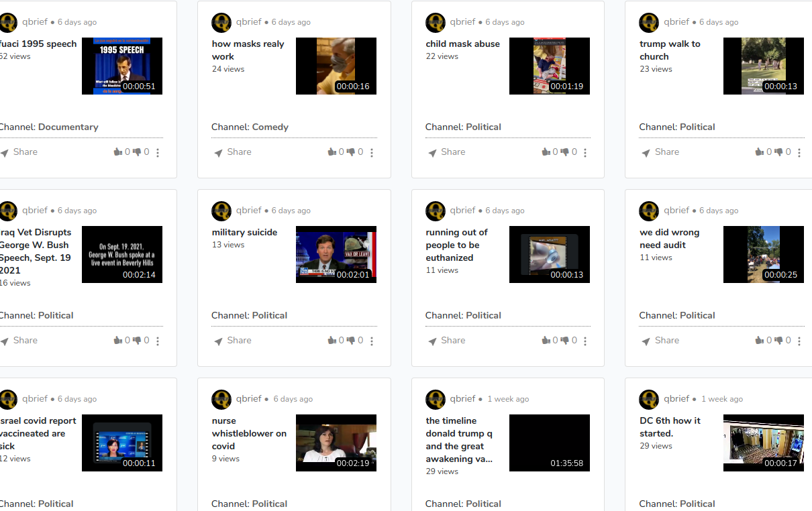Share the 'trump walk to church' video
The image size is (812, 511).
[660, 152]
